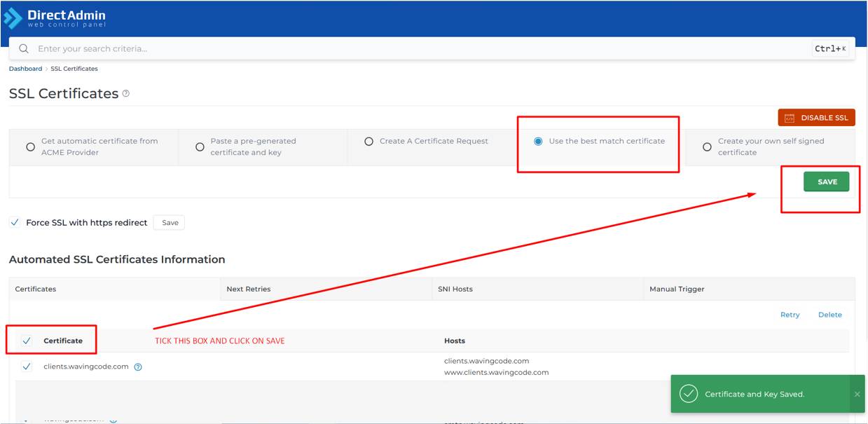Click help icon beside clients.wavingcode.com
The width and height of the screenshot is (868, 424).
[x=138, y=367]
